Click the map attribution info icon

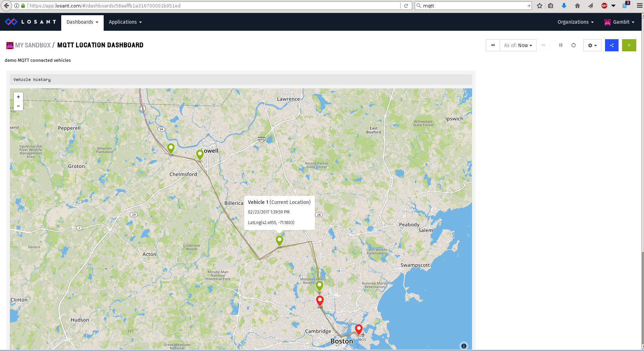(x=464, y=346)
